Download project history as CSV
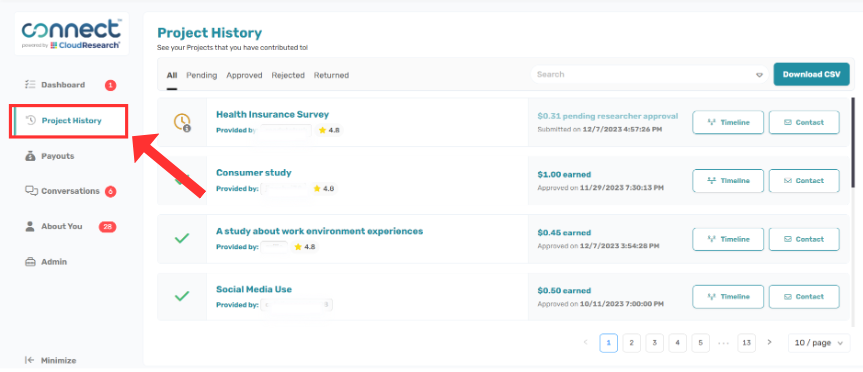The height and width of the screenshot is (372, 863). coord(811,74)
